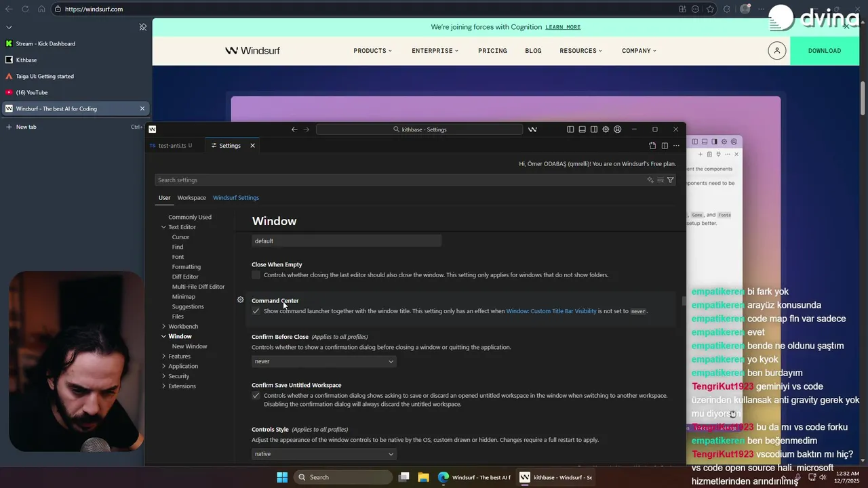The image size is (868, 488).
Task: Click the AI search sparkle icon in the settings search
Action: click(x=650, y=180)
